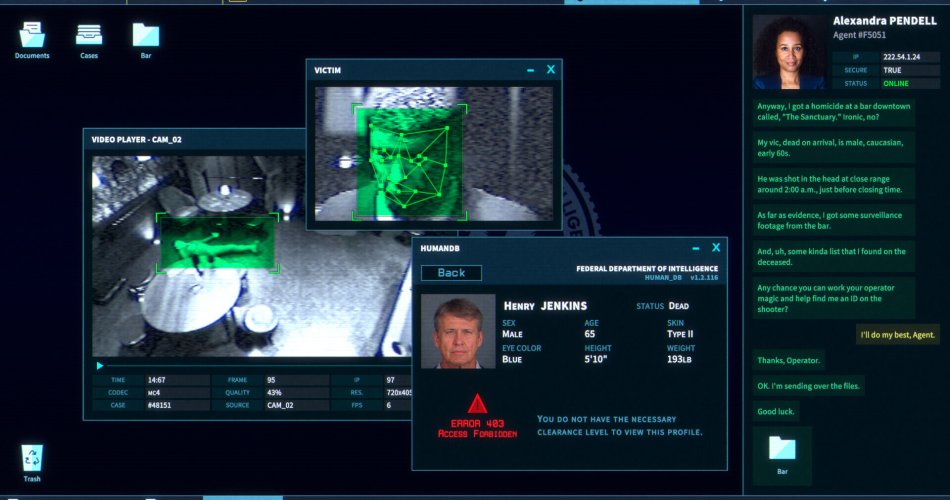Click the green highlighted body in CAM_02 video

point(218,243)
